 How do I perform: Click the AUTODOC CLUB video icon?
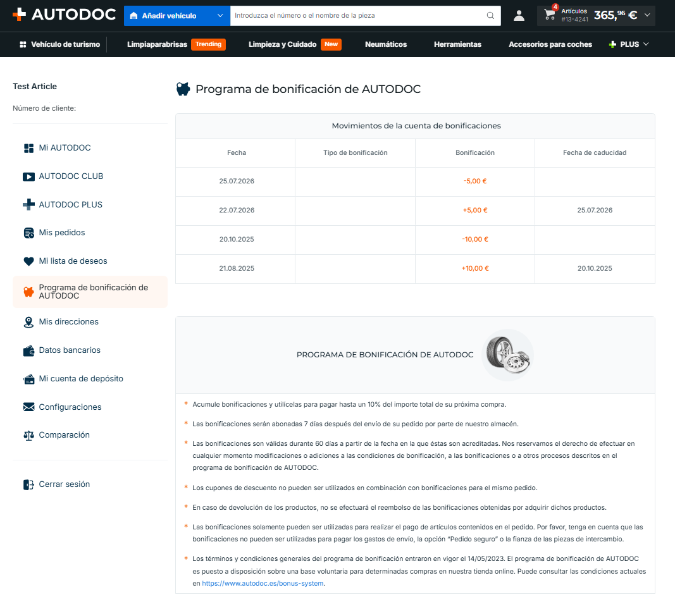pos(28,176)
